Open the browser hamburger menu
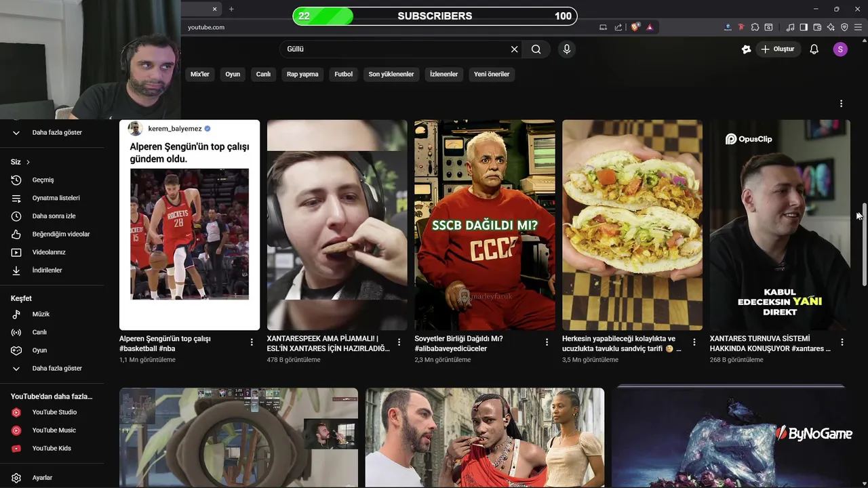Image resolution: width=868 pixels, height=488 pixels. [x=859, y=27]
